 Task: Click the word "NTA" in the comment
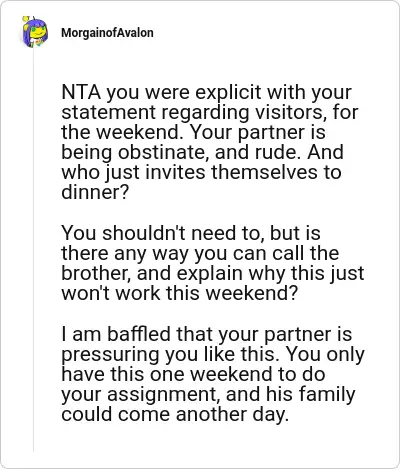point(81,92)
